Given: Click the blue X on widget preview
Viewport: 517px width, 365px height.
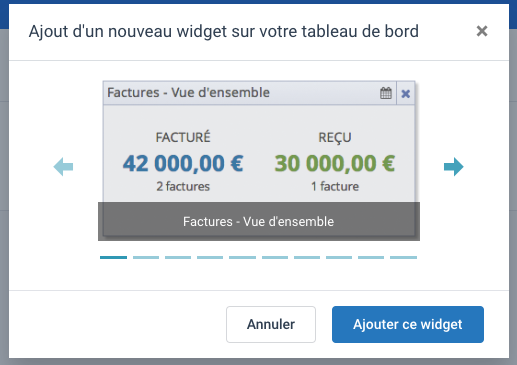Looking at the screenshot, I should pyautogui.click(x=405, y=94).
